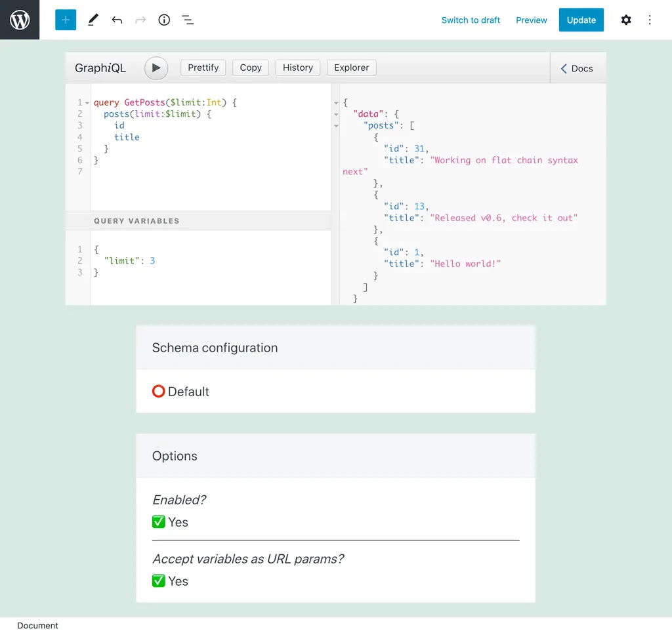Preview the post
The width and height of the screenshot is (672, 633).
[x=531, y=20]
